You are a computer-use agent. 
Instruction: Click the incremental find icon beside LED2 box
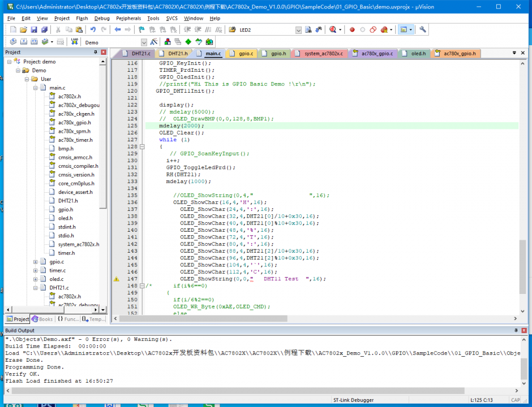click(x=319, y=30)
